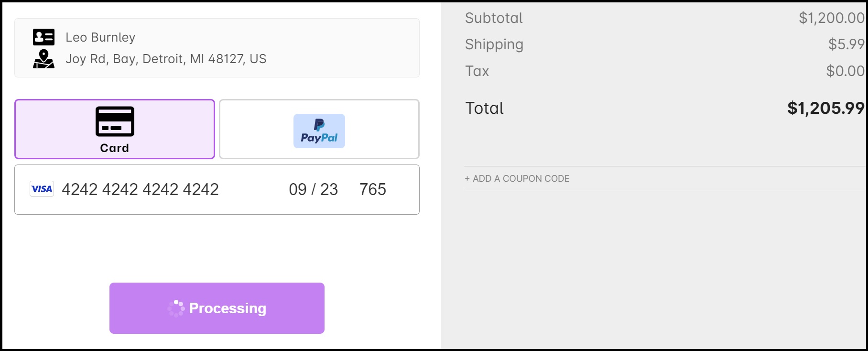Click the purple Processing button
This screenshot has height=351, width=868.
217,308
